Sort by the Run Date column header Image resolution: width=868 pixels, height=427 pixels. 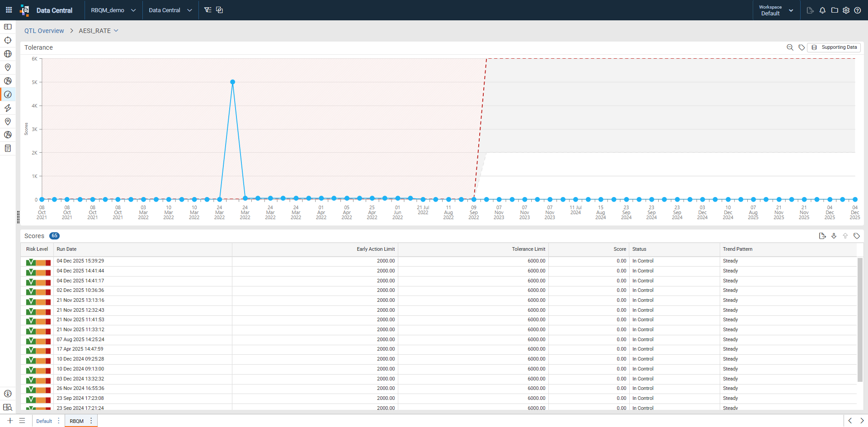click(66, 249)
